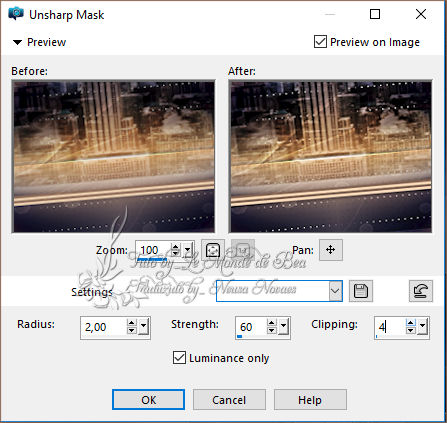Increase Radius with the up spinner arrow
This screenshot has width=447, height=423.
[x=132, y=323]
